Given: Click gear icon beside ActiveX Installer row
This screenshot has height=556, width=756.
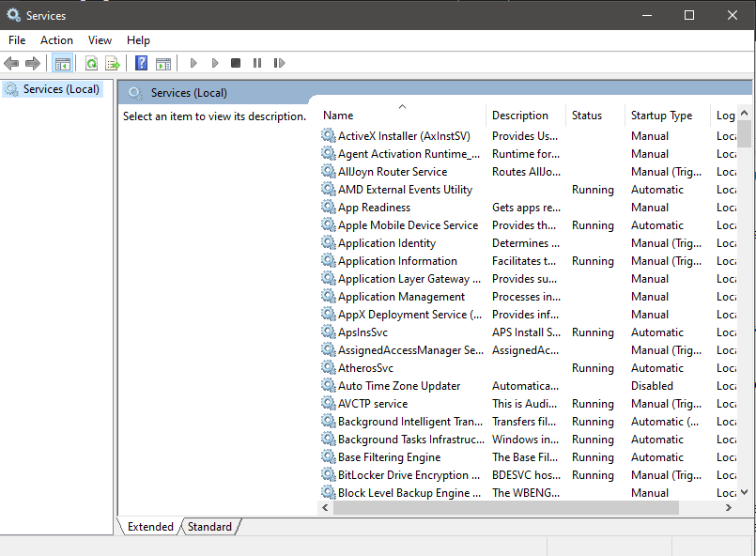Looking at the screenshot, I should (x=329, y=135).
